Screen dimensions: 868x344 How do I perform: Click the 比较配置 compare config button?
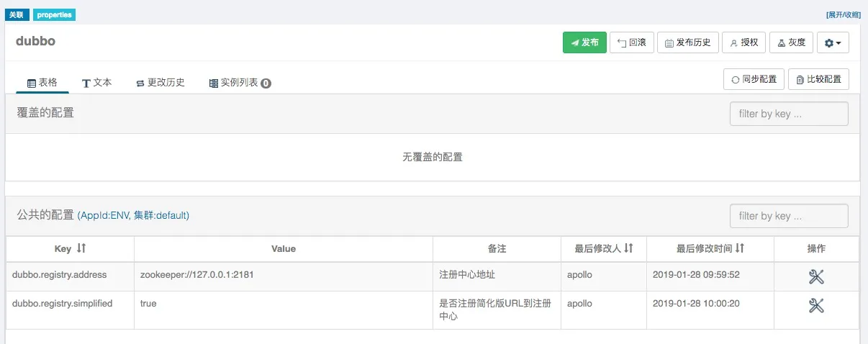tap(818, 79)
